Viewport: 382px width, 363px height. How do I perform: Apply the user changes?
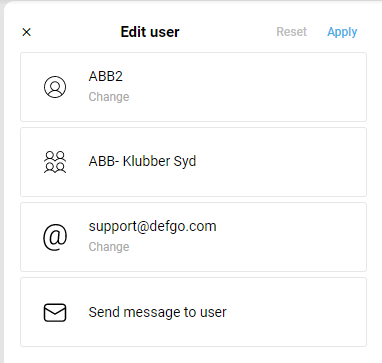point(342,32)
